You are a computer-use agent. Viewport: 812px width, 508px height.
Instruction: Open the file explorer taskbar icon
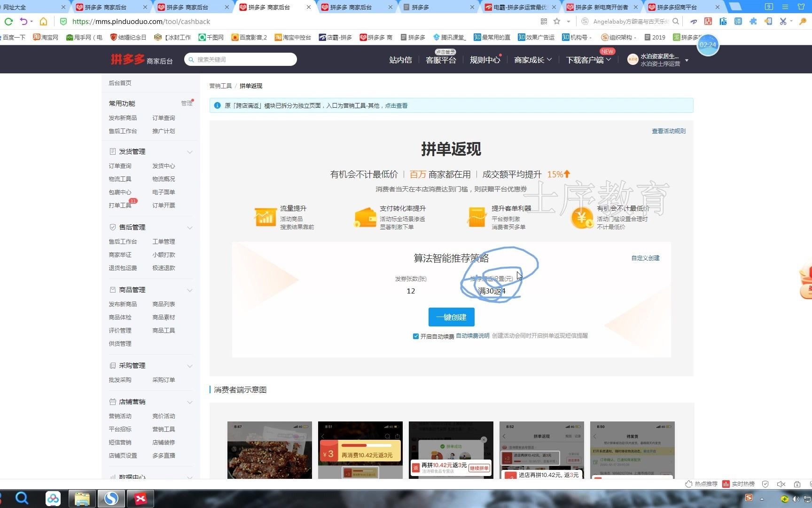click(x=82, y=499)
